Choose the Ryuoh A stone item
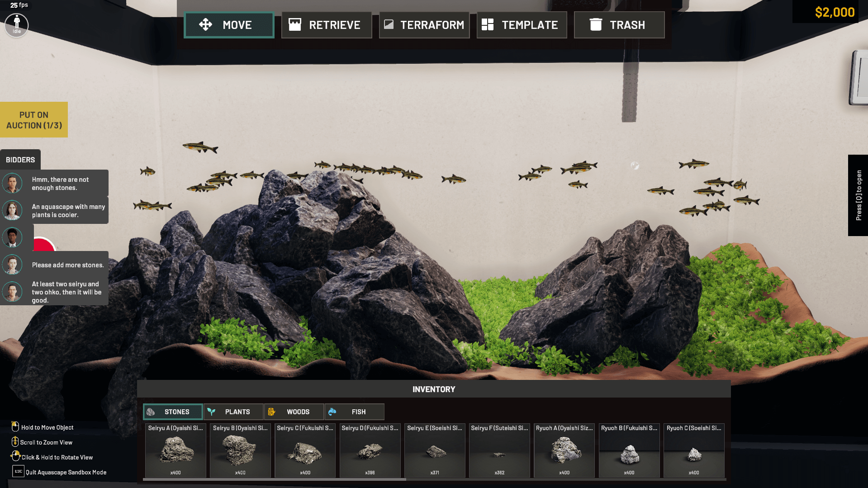Image resolution: width=868 pixels, height=488 pixels. 564,451
